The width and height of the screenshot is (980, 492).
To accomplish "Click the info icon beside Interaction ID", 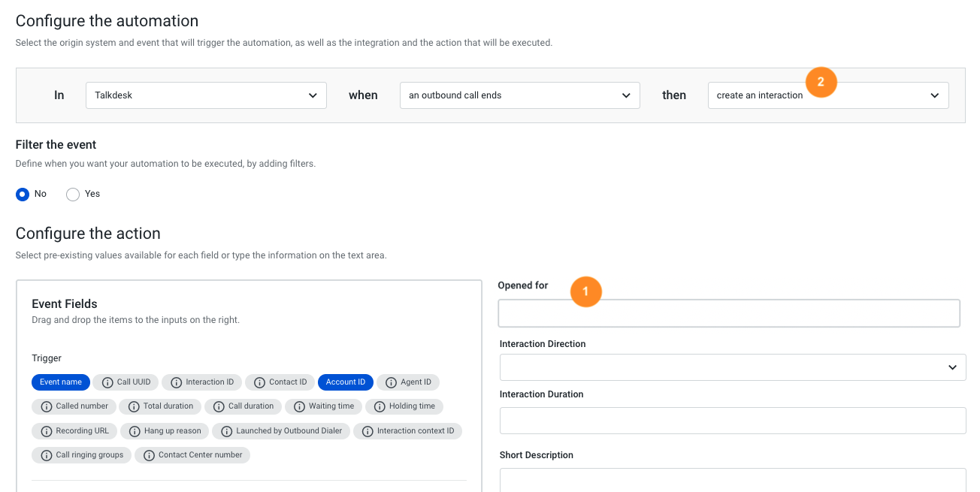I will (177, 382).
